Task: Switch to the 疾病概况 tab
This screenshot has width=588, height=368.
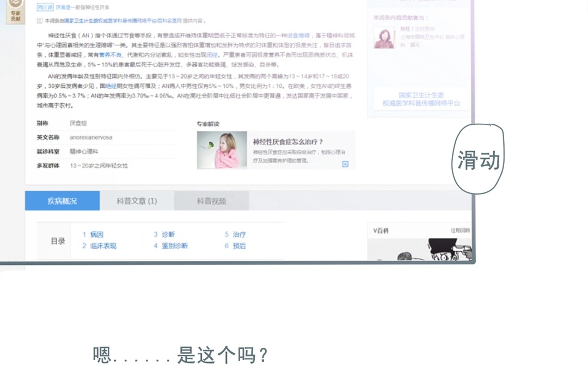Action: point(62,201)
